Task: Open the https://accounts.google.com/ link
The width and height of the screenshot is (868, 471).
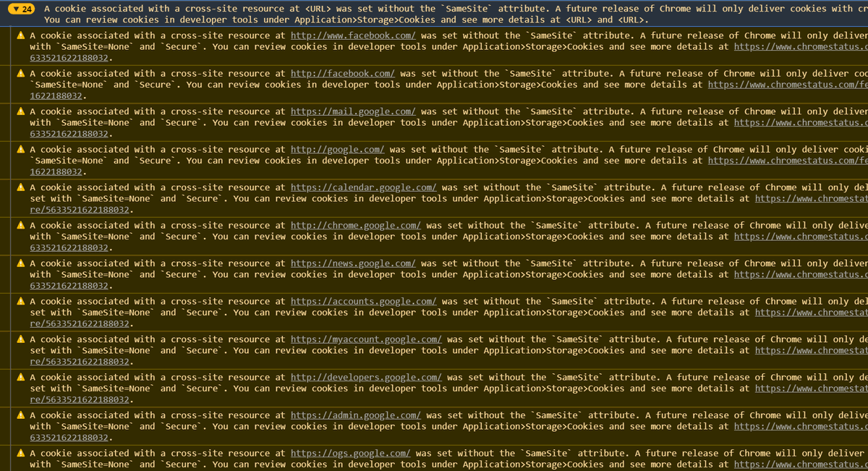Action: coord(364,302)
